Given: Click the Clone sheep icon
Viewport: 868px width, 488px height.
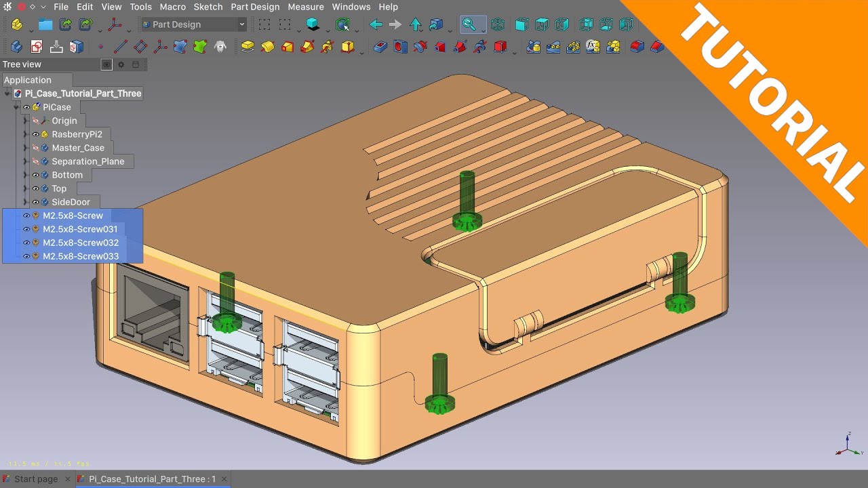Looking at the screenshot, I should click(220, 47).
